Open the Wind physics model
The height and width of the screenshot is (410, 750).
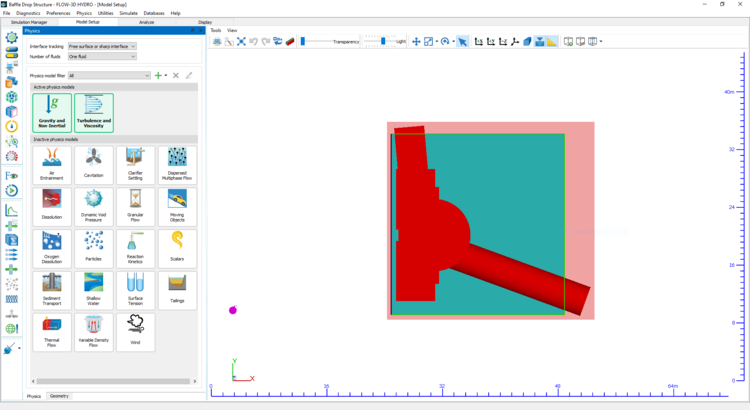point(135,328)
